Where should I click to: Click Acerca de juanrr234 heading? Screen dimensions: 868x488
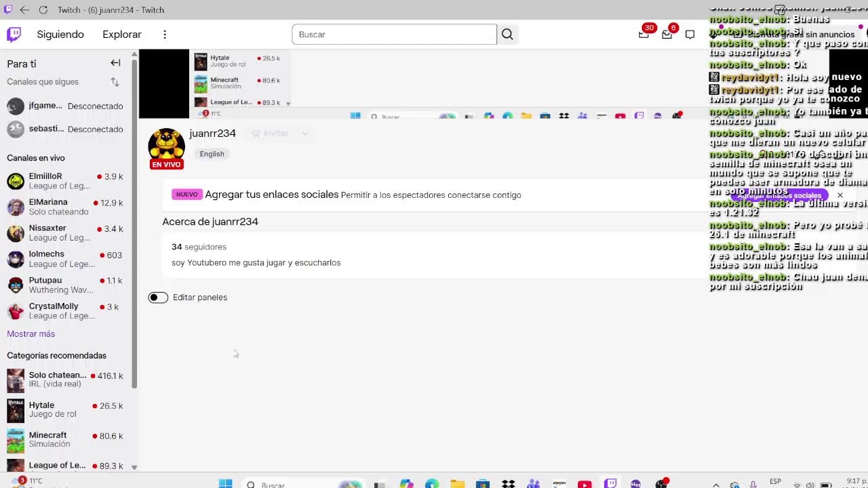(x=210, y=222)
